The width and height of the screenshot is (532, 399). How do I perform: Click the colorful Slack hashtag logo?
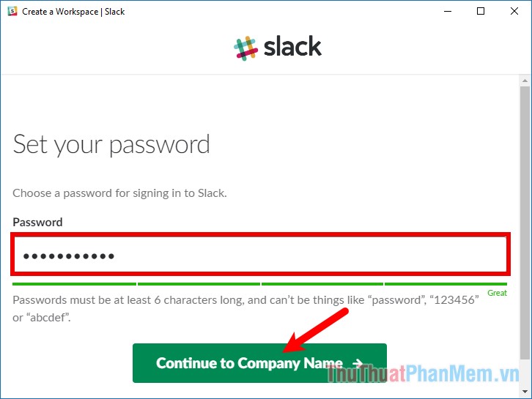[x=245, y=48]
